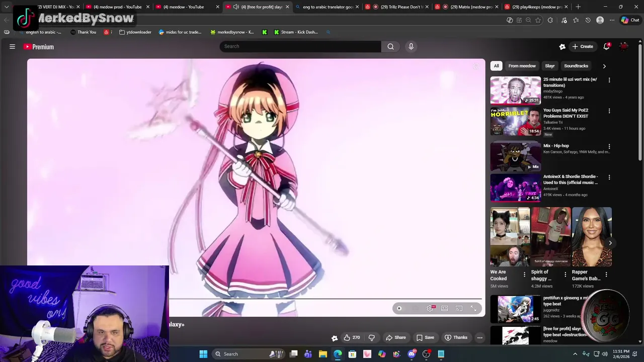The height and width of the screenshot is (362, 644).
Task: Open OBS Studio from taskbar
Action: tap(426, 354)
